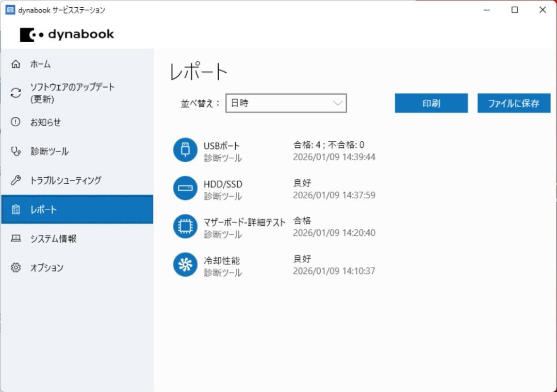Open オプション via the gear icon

pos(15,267)
